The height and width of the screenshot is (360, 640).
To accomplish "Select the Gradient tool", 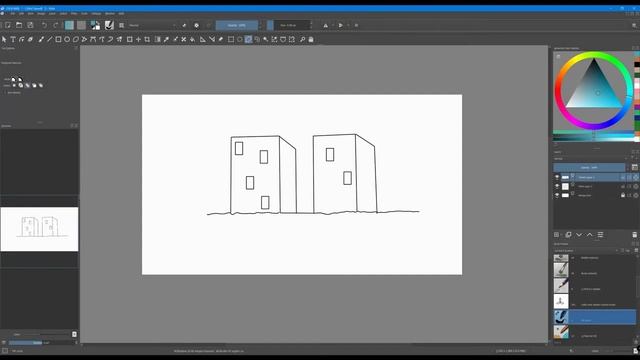I will coord(158,39).
